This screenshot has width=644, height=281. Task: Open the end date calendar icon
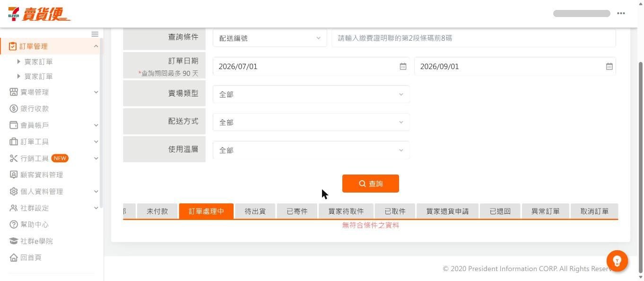pyautogui.click(x=609, y=66)
